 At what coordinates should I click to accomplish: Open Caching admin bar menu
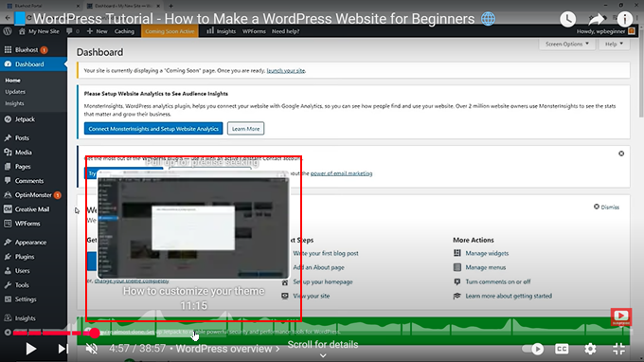click(x=124, y=31)
